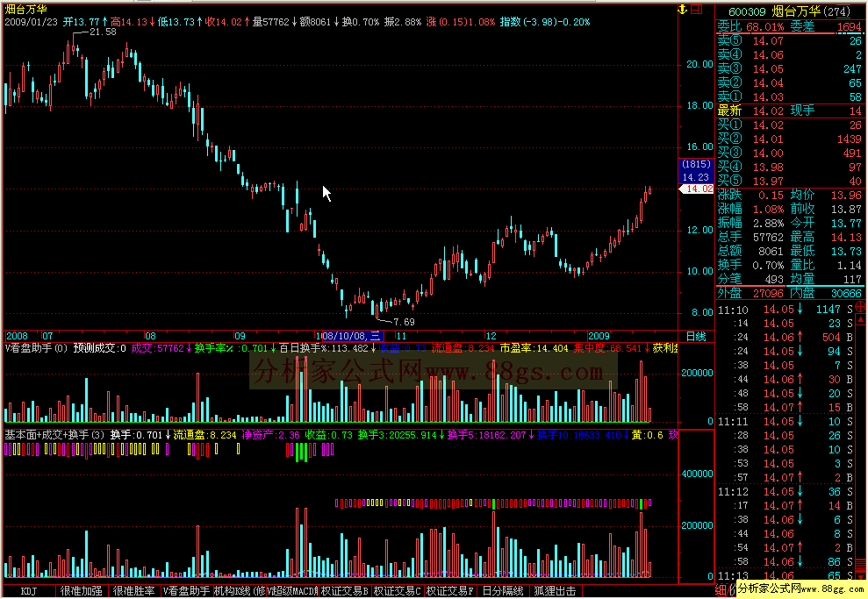Click the 12 month label on the time axis
868x599 pixels.
tap(491, 336)
